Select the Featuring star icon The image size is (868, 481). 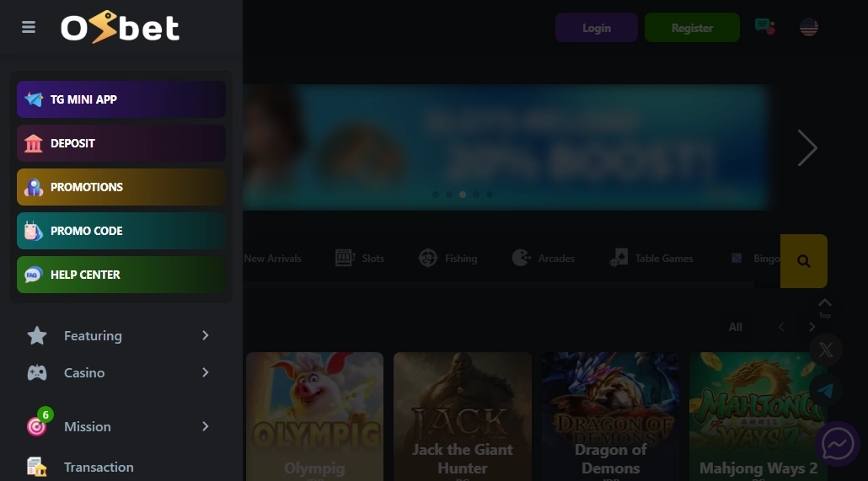click(x=37, y=335)
